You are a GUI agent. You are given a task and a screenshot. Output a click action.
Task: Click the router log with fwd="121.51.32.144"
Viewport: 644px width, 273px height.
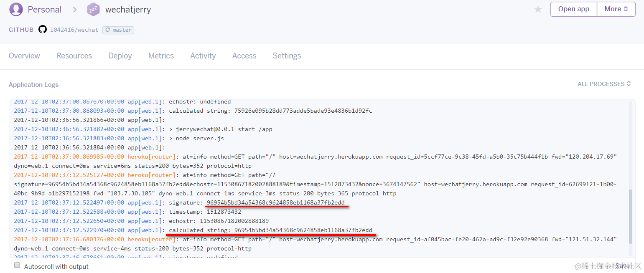pyautogui.click(x=315, y=244)
